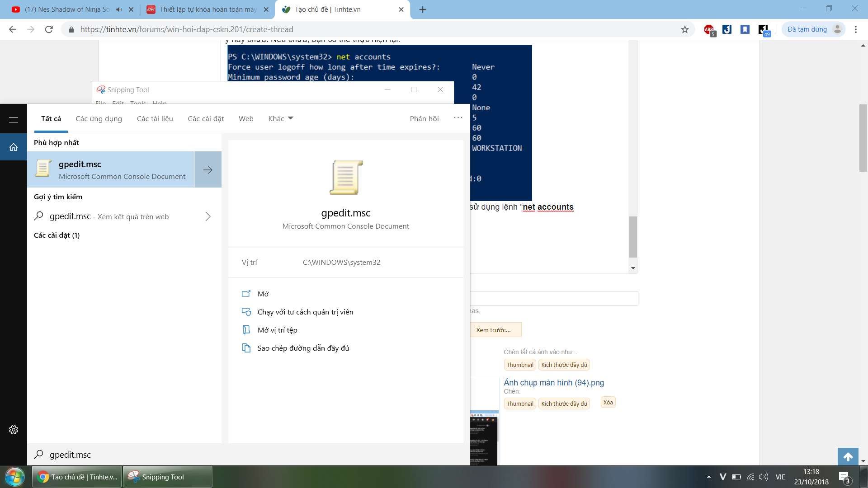868x488 pixels.
Task: Switch to the Thiết lập tự khóa tab
Action: pos(208,9)
